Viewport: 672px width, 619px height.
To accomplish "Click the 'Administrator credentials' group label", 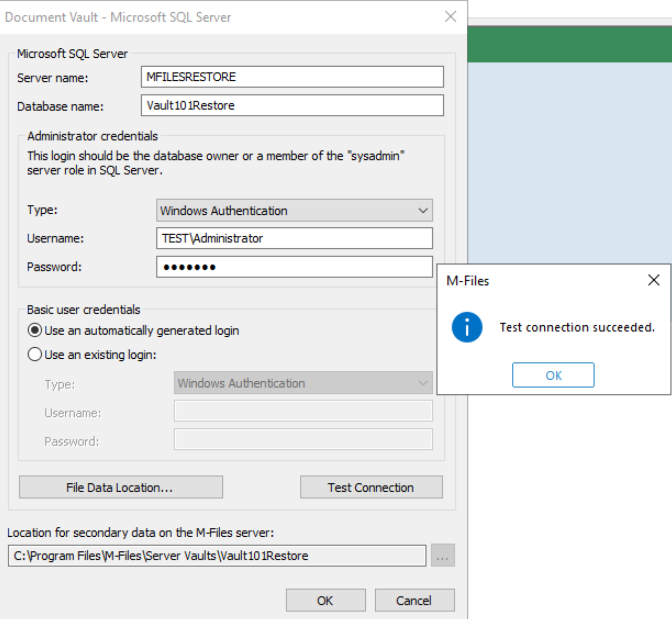I will (92, 136).
